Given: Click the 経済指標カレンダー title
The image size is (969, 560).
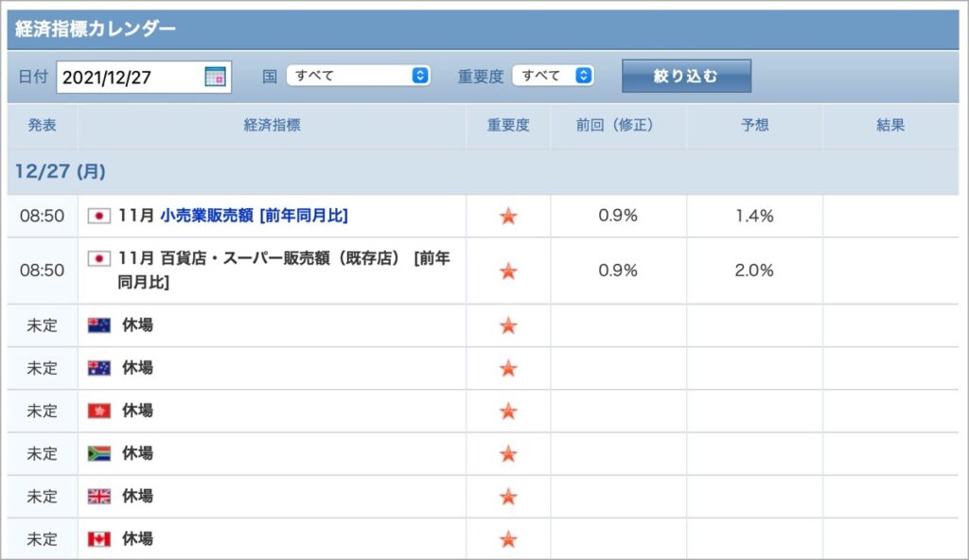Looking at the screenshot, I should [x=96, y=28].
